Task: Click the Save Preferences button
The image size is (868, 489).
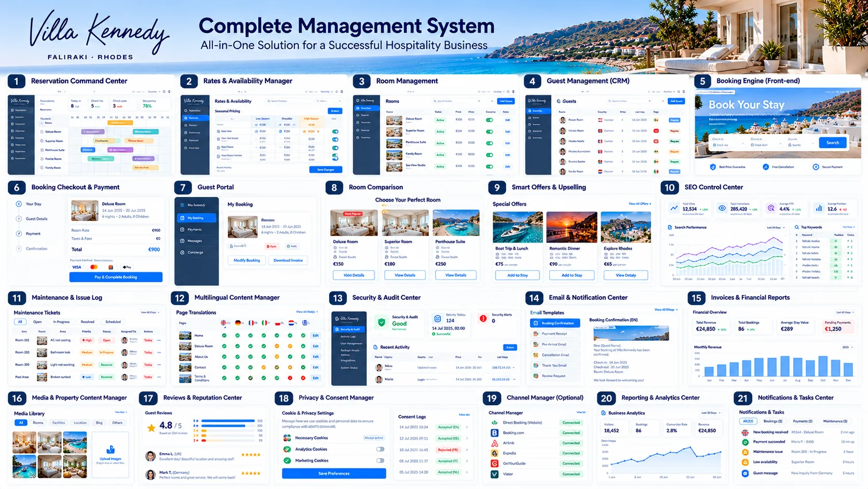Action: [x=334, y=473]
